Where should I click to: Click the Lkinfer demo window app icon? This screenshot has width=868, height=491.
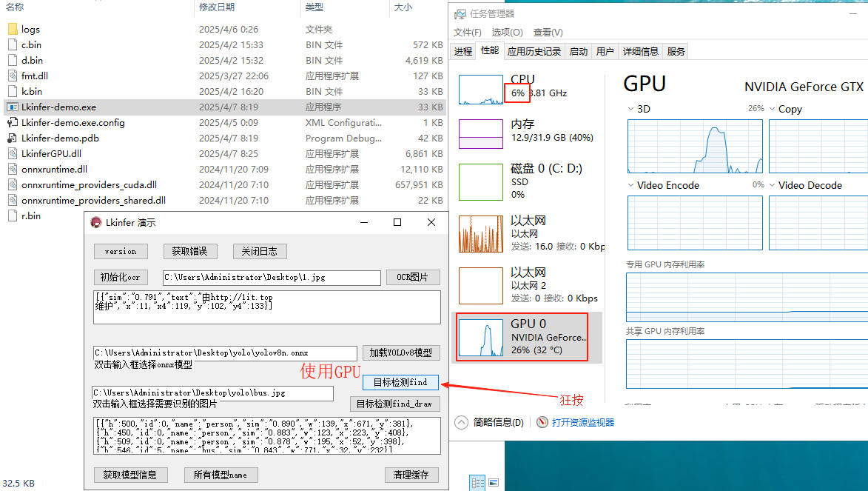96,222
